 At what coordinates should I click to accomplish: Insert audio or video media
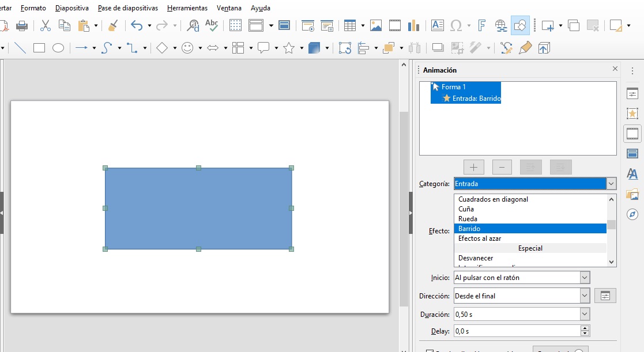[x=395, y=26]
